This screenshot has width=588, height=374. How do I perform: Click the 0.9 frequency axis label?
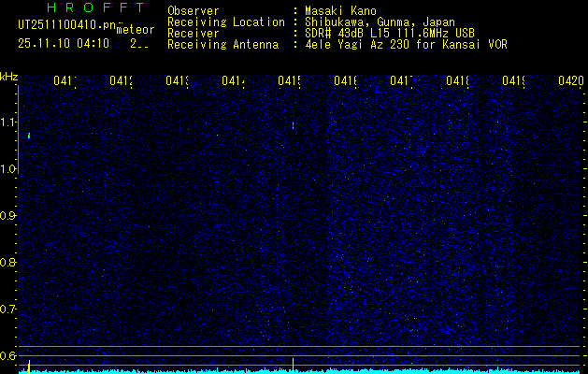(8, 216)
